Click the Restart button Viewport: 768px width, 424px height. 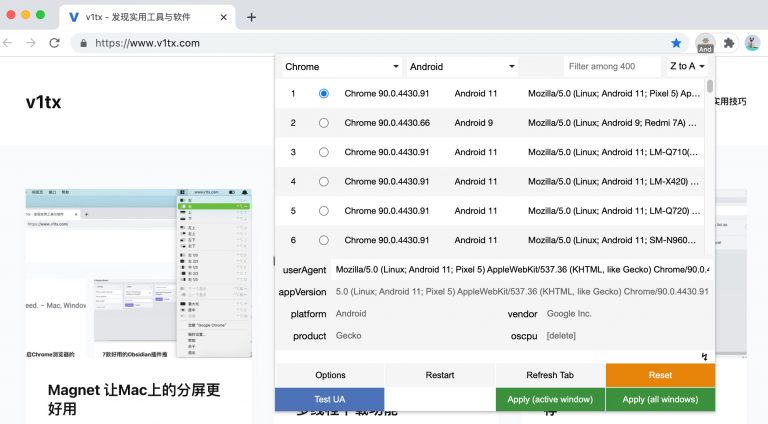[440, 375]
